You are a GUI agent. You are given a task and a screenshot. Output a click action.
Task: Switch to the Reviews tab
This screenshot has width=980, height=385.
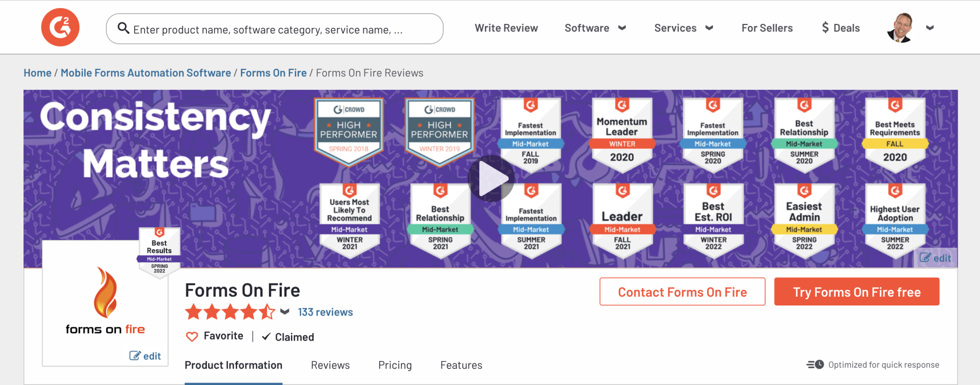click(330, 365)
